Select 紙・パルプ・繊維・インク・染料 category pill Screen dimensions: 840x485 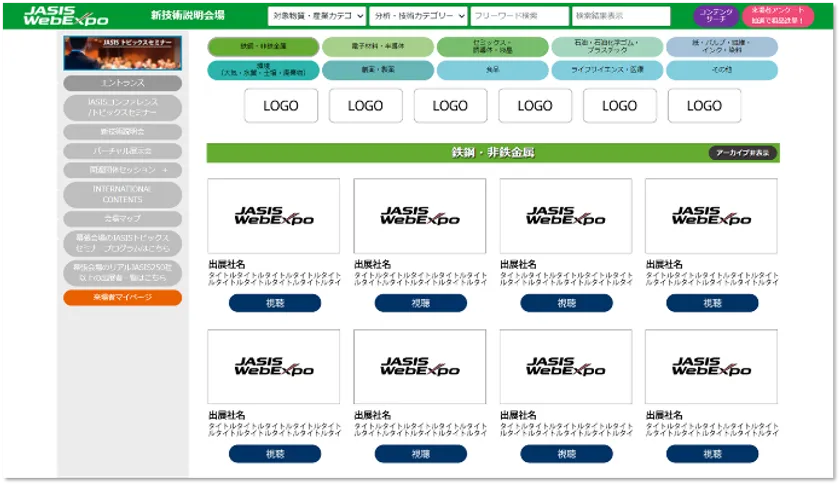click(x=722, y=47)
